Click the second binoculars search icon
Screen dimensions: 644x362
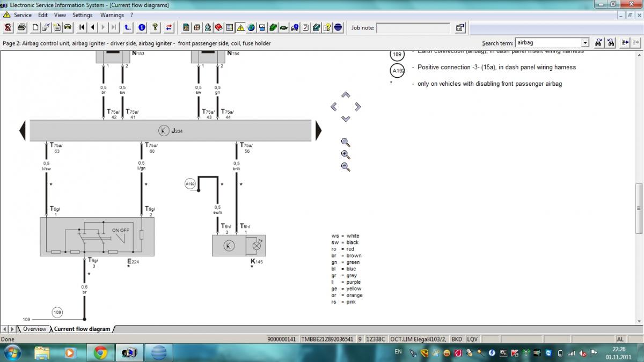[611, 42]
